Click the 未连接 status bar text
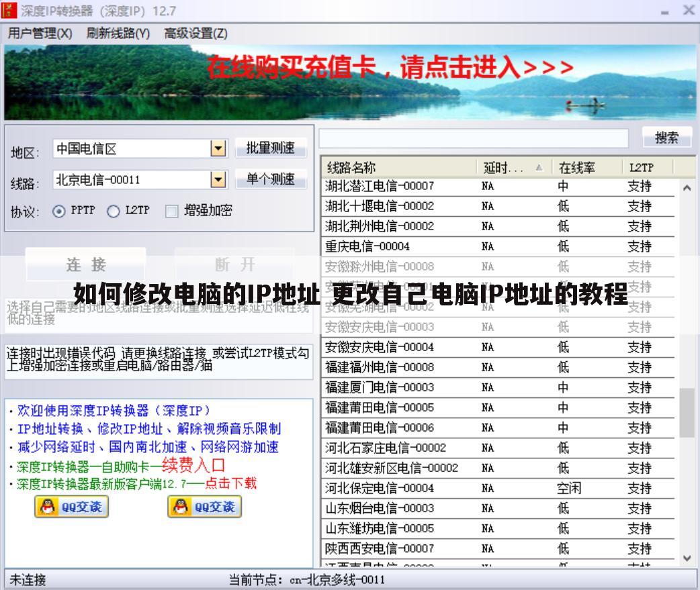 28,580
